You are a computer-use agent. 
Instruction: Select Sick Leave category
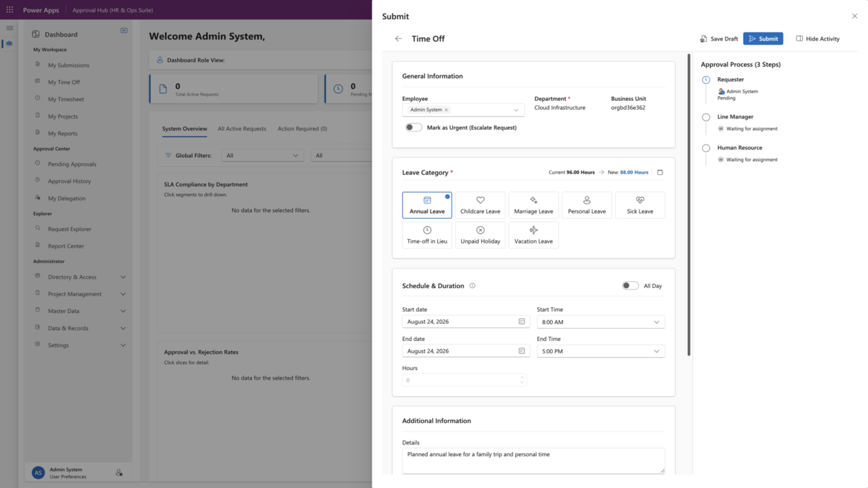[x=640, y=205]
